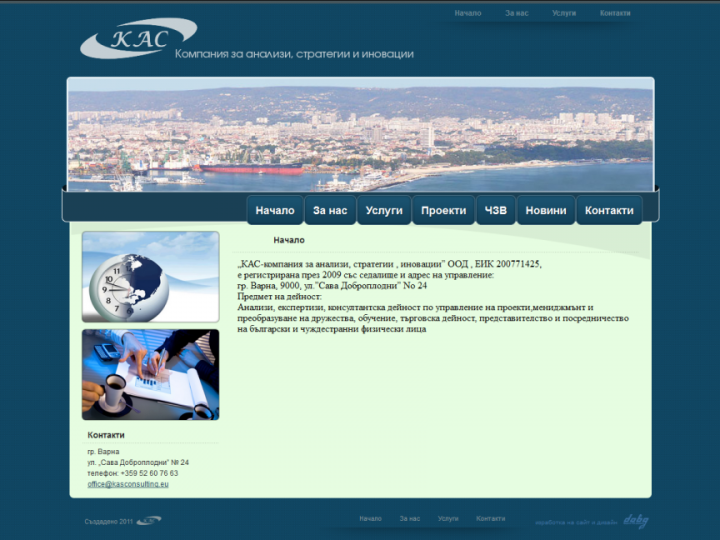Click the sidebar Контакти heading
The height and width of the screenshot is (540, 720).
106,435
